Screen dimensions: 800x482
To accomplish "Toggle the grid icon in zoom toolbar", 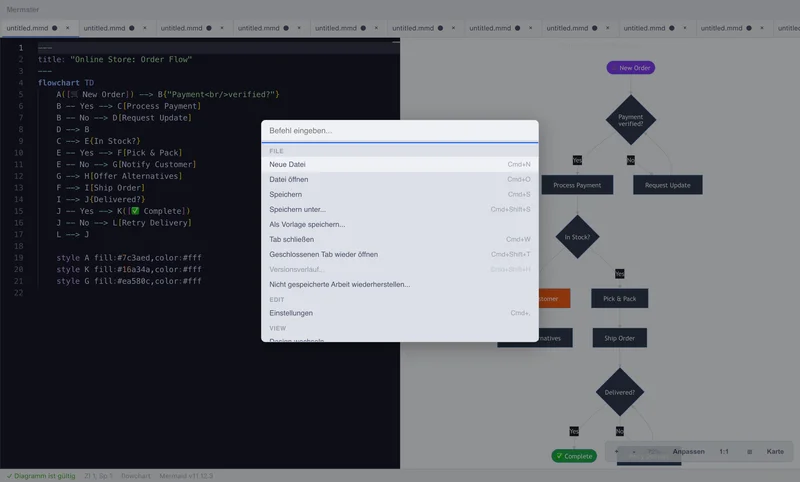I will (749, 451).
